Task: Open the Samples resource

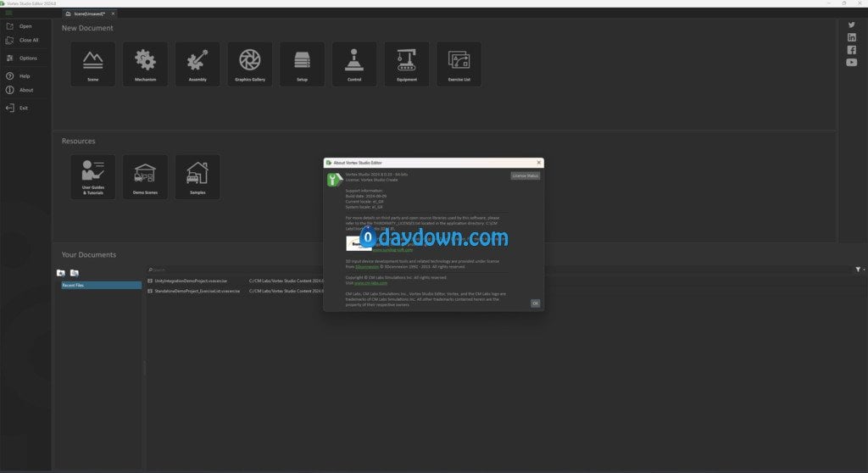Action: tap(198, 177)
